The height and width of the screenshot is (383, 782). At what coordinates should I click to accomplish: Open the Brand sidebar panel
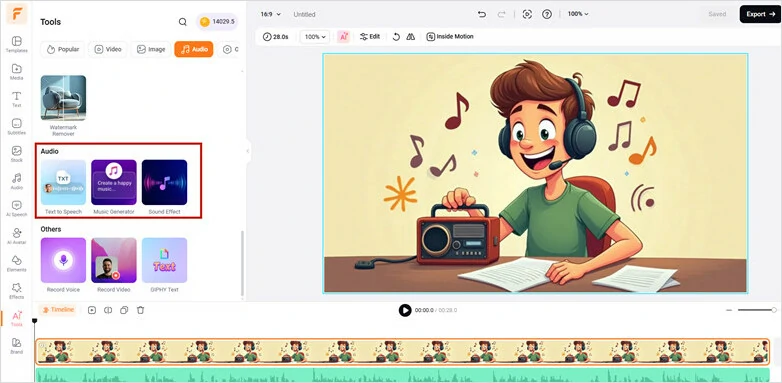(16, 346)
